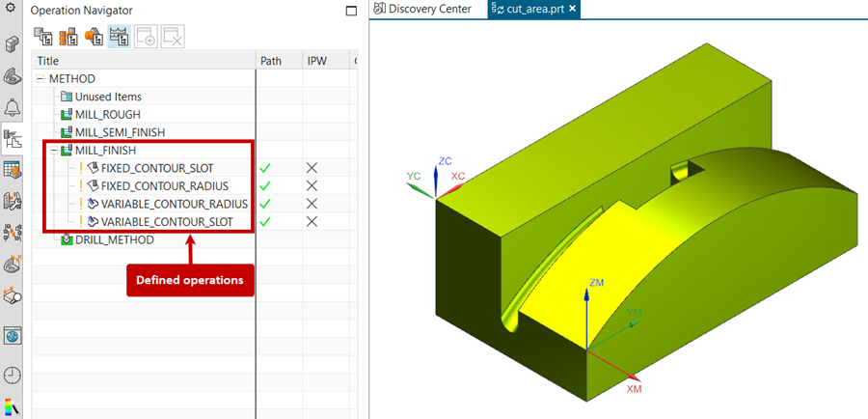The image size is (868, 419).
Task: Open the cube-shaped Assembly Navigator sidebar icon
Action: click(12, 43)
